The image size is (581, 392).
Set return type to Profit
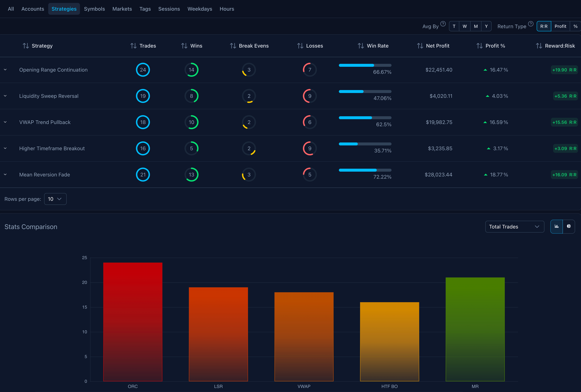coord(560,26)
